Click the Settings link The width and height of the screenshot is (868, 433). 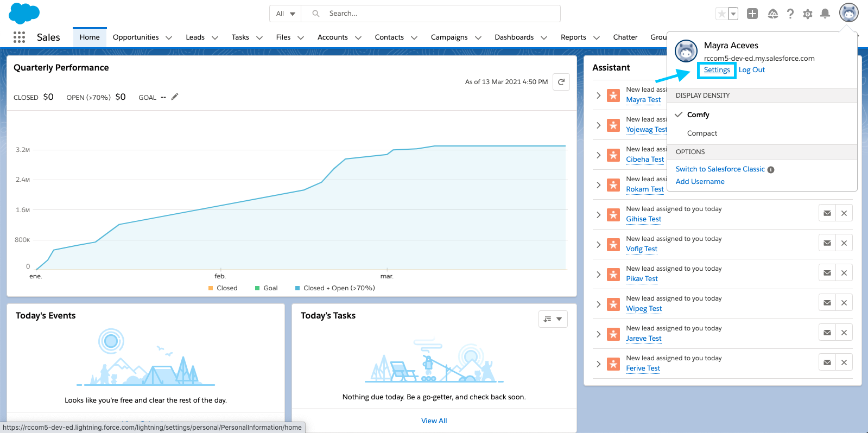717,70
